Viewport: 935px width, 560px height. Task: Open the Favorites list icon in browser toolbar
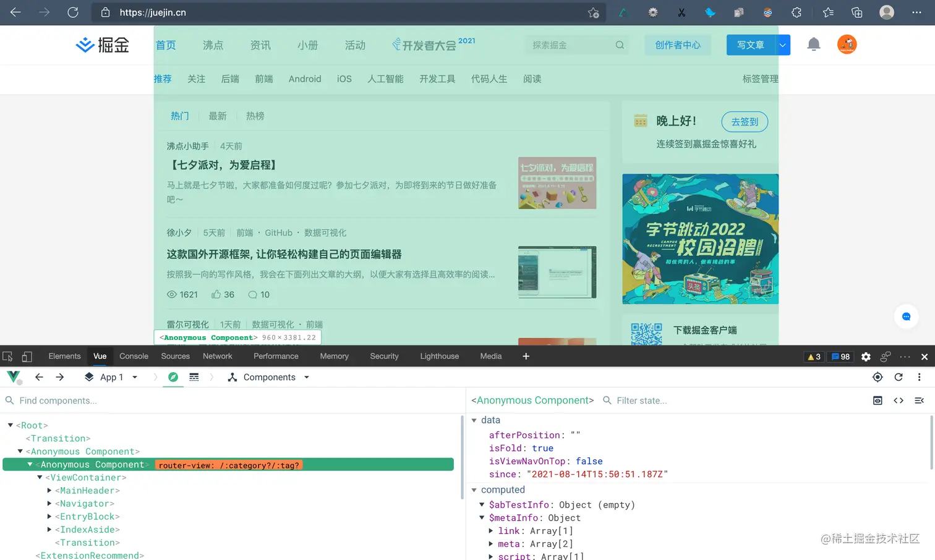[828, 12]
